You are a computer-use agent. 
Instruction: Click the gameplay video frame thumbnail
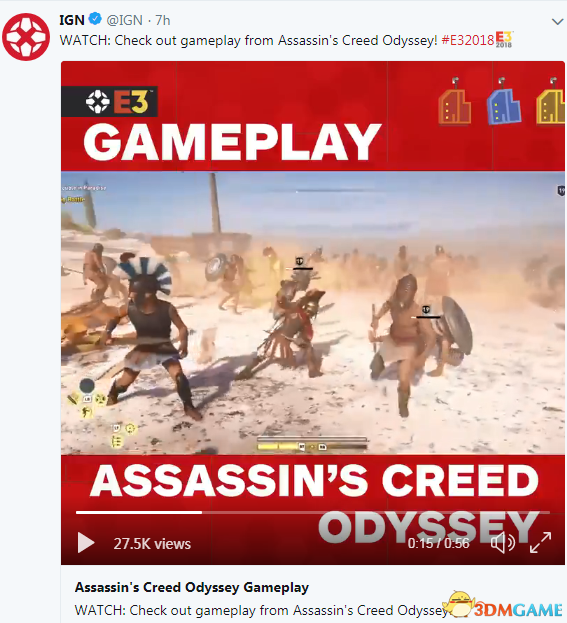(313, 313)
